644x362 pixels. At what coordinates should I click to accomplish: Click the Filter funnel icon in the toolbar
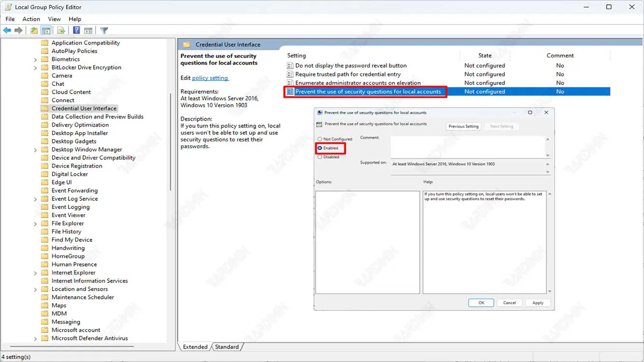(104, 30)
